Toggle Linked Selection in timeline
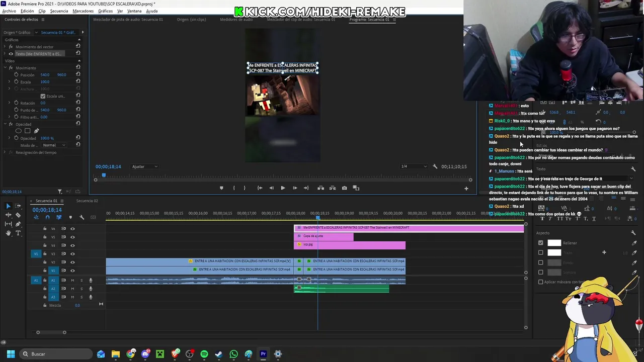 [x=59, y=217]
